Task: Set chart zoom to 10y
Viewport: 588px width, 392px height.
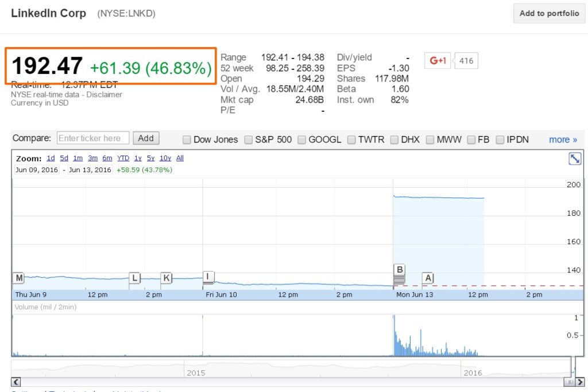Action: click(165, 158)
